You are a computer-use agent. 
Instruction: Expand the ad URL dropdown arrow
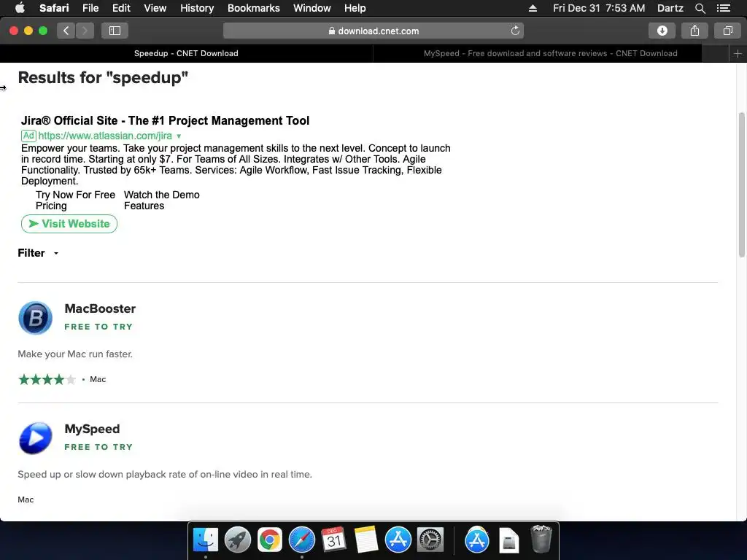[179, 136]
